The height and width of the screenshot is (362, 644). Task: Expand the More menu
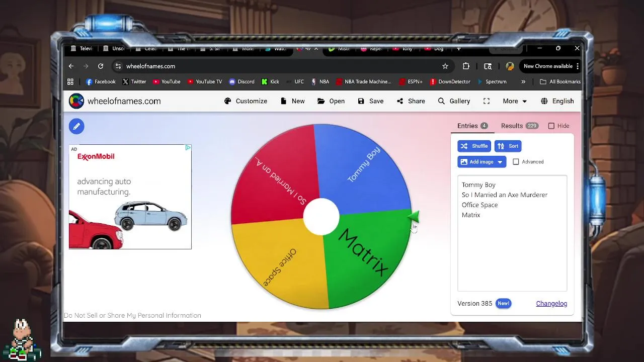[x=515, y=101]
